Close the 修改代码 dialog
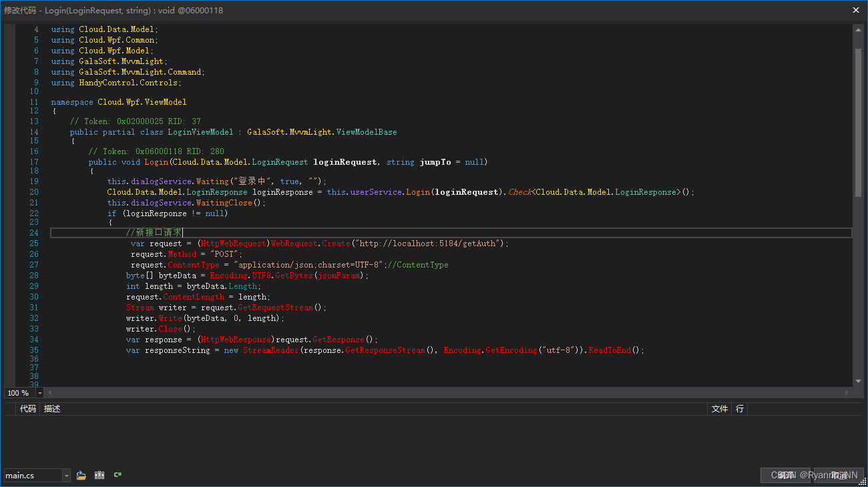 click(x=856, y=10)
